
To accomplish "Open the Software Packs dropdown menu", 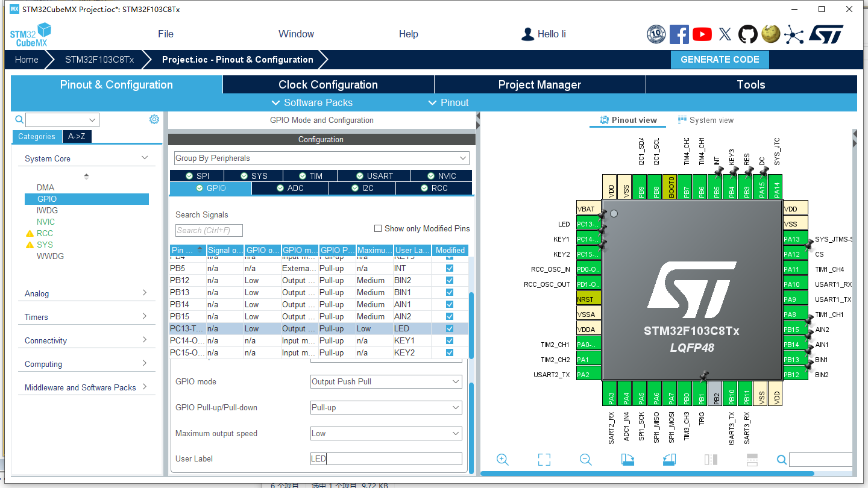I will click(x=312, y=102).
